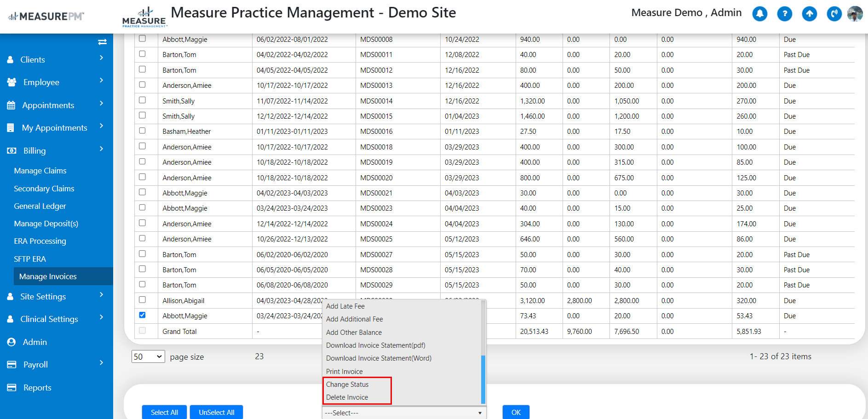The width and height of the screenshot is (868, 419).
Task: Check the box for invoice MDS00011
Action: [x=142, y=54]
